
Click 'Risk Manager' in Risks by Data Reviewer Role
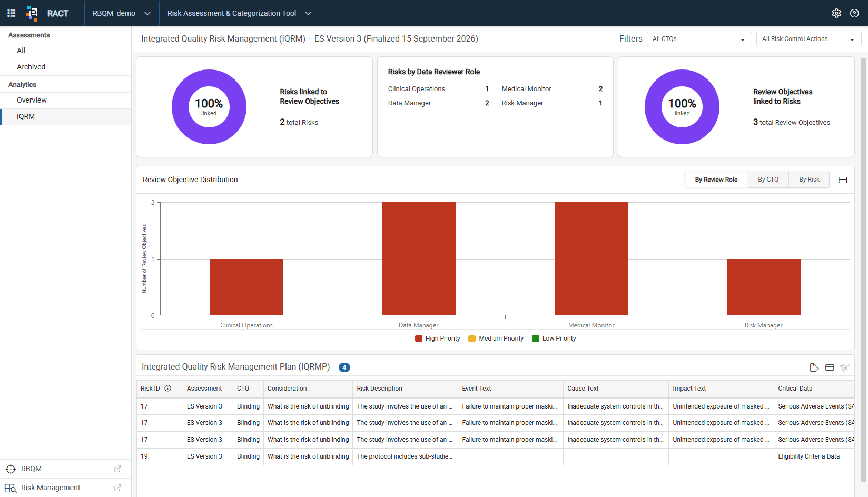(522, 103)
